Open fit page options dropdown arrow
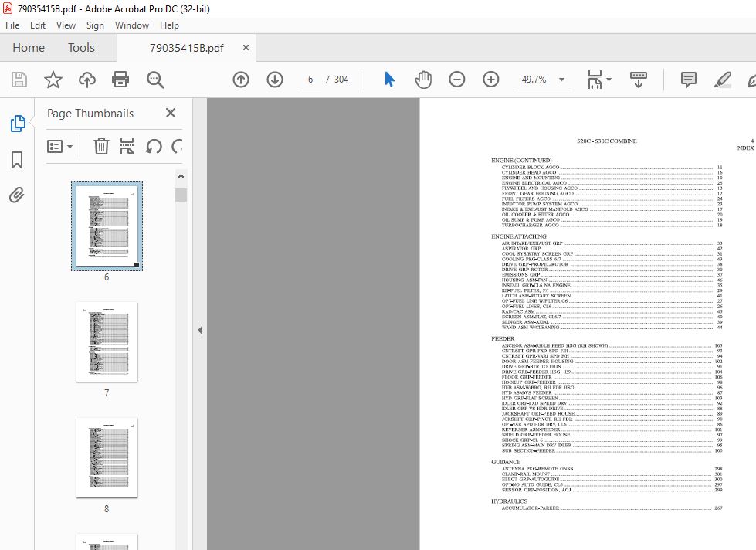Image resolution: width=756 pixels, height=550 pixels. pyautogui.click(x=609, y=80)
